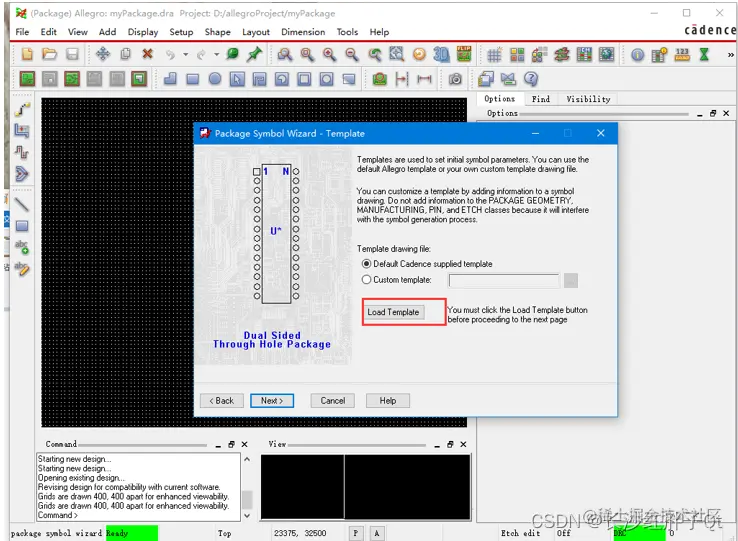Minimize the Options panel
Image resolution: width=738 pixels, height=541 pixels.
pos(700,113)
